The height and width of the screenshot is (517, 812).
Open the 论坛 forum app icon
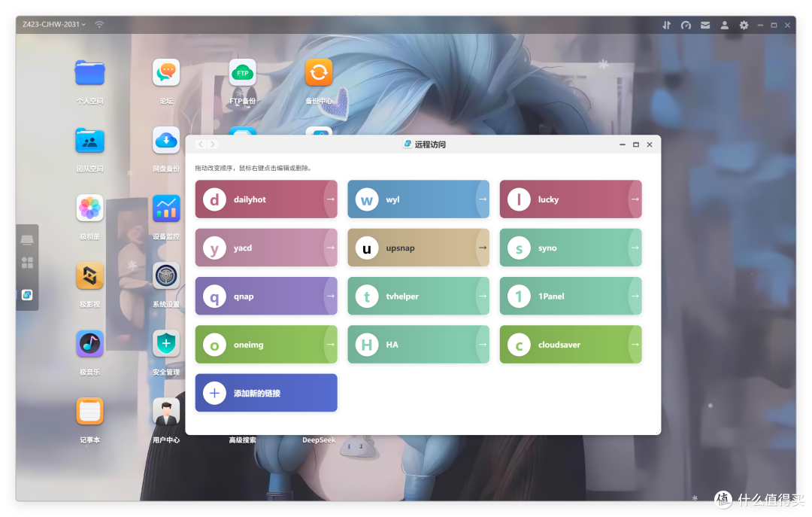(x=166, y=72)
